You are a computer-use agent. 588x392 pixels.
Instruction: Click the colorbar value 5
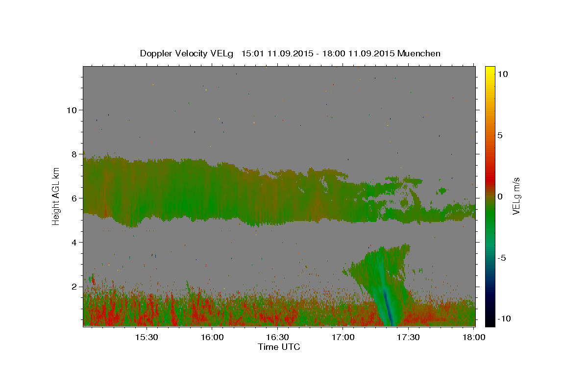tap(500, 135)
